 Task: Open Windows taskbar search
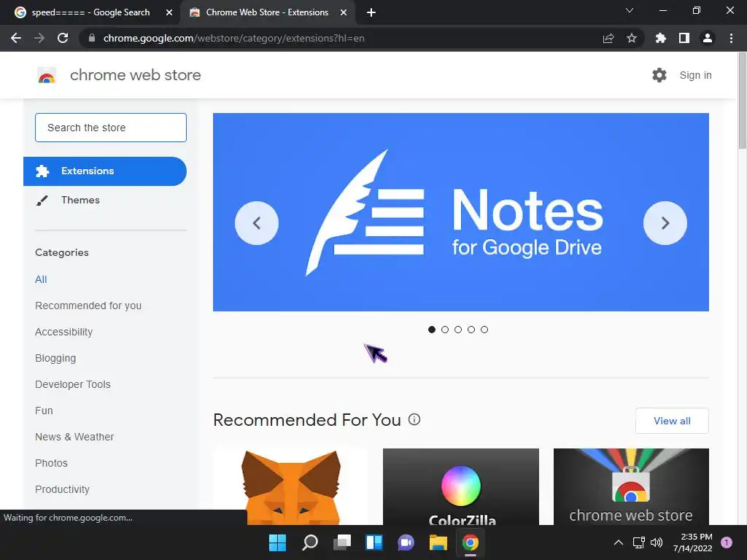tap(309, 542)
